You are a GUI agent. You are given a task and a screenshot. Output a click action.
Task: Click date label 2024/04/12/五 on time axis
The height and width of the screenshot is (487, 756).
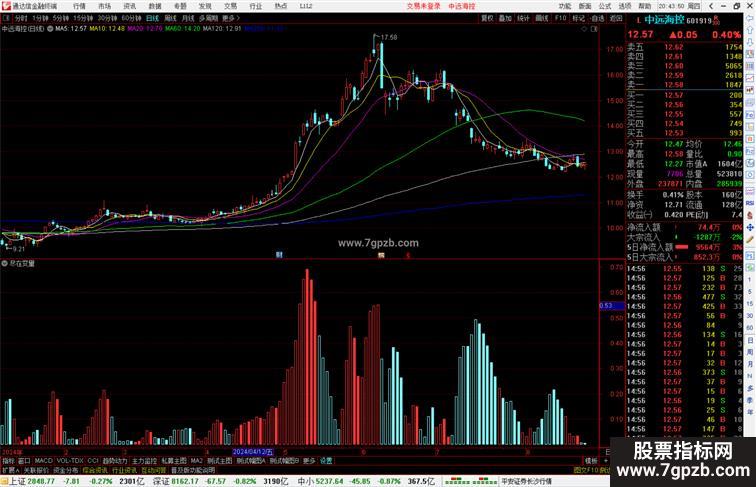[x=252, y=452]
